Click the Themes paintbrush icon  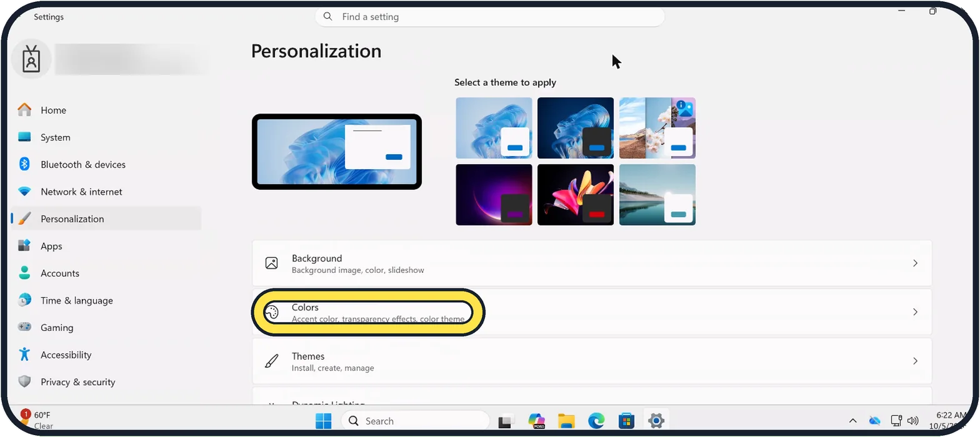[x=271, y=361]
